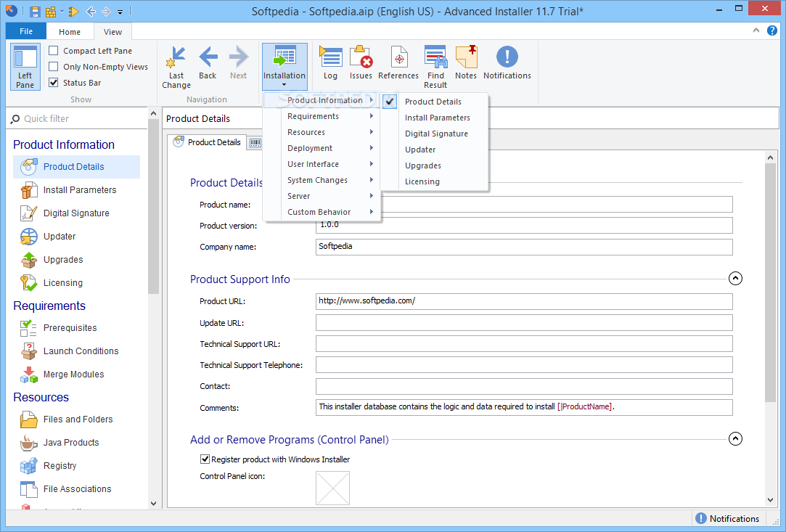Open the quick access toolbar customize dropdown

coord(120,12)
